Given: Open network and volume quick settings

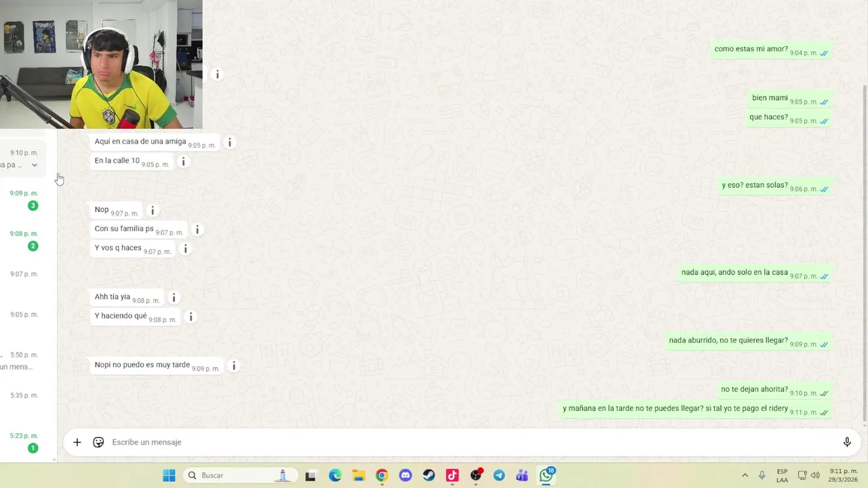Looking at the screenshot, I should click(x=808, y=475).
